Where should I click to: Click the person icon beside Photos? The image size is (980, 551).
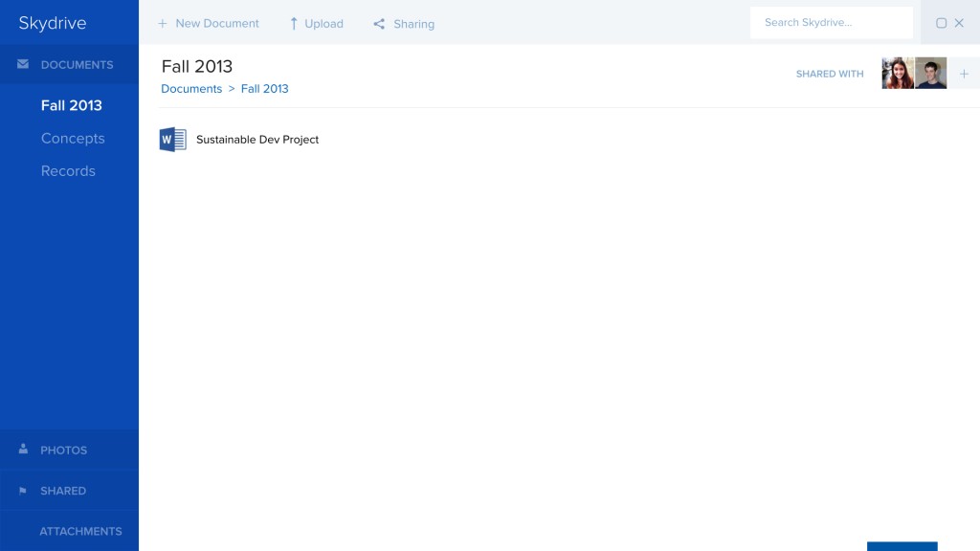point(23,449)
